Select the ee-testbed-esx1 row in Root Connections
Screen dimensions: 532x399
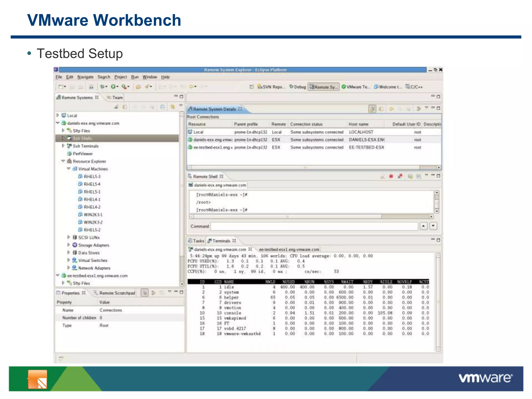pyautogui.click(x=314, y=147)
